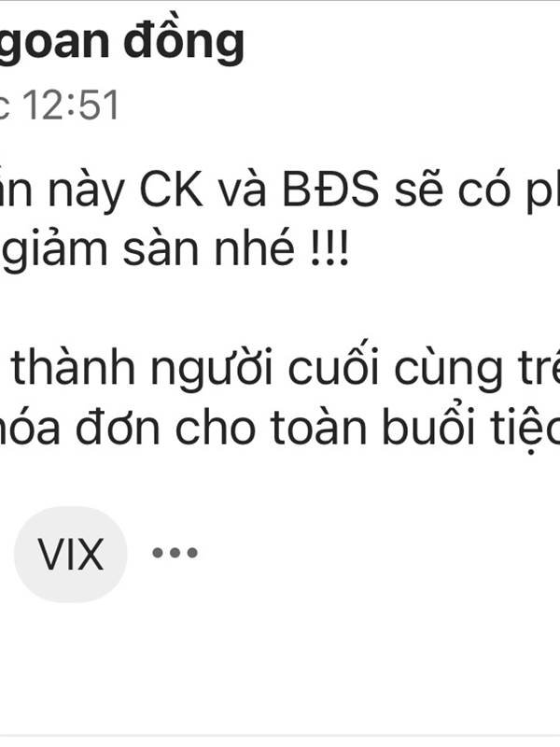This screenshot has width=560, height=747.
Task: Open the three-dots more options icon
Action: 175,553
